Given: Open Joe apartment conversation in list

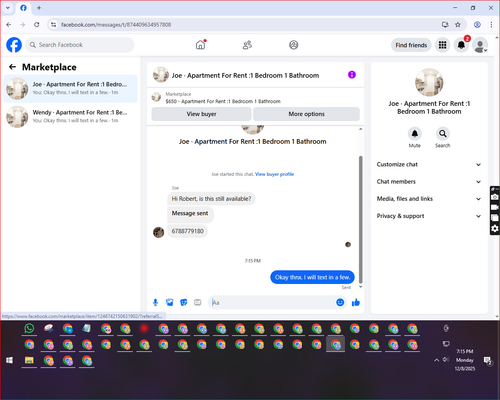Looking at the screenshot, I should coord(70,89).
